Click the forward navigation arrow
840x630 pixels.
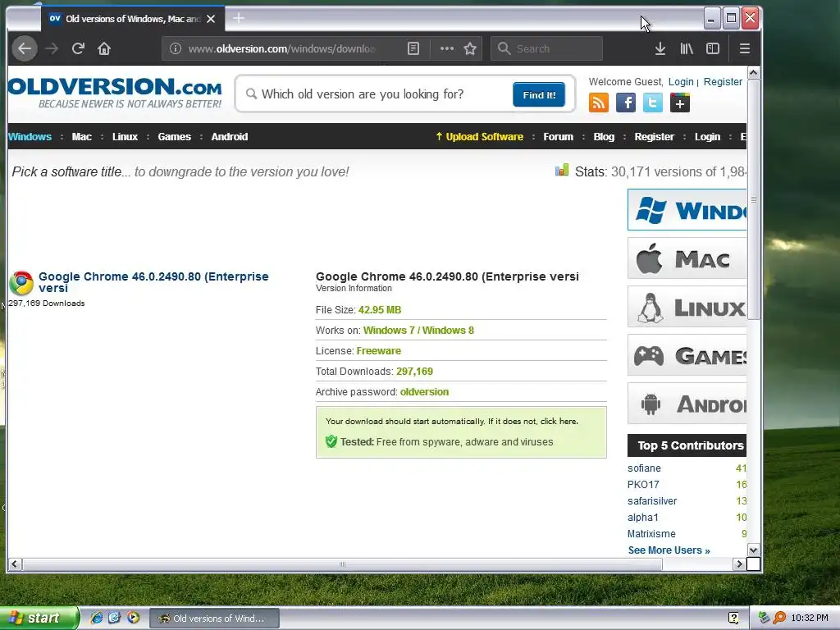pyautogui.click(x=52, y=48)
